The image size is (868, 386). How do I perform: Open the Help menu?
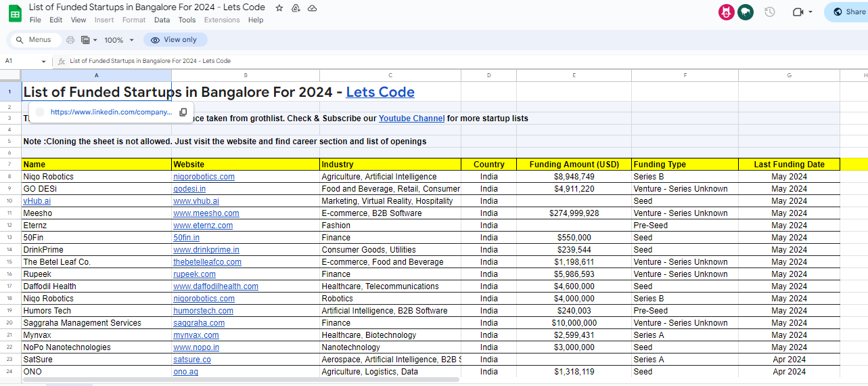pyautogui.click(x=256, y=20)
